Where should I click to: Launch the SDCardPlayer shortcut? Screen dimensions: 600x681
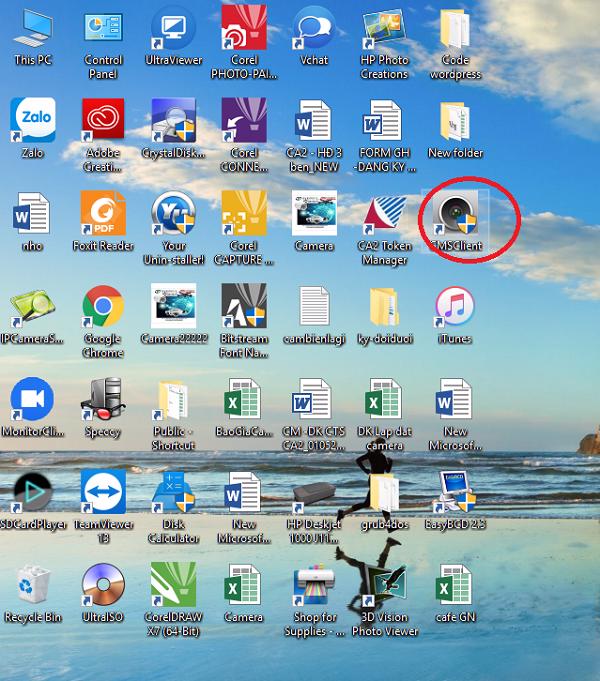[x=33, y=492]
